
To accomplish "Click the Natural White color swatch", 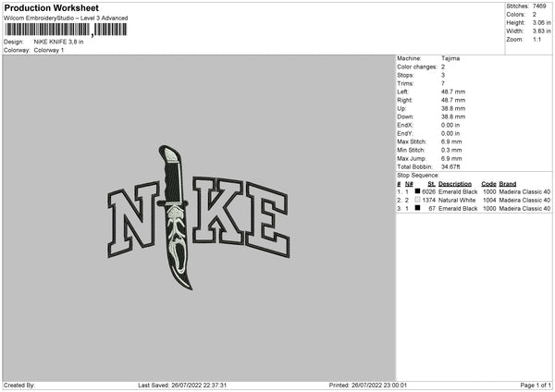I will coord(417,200).
